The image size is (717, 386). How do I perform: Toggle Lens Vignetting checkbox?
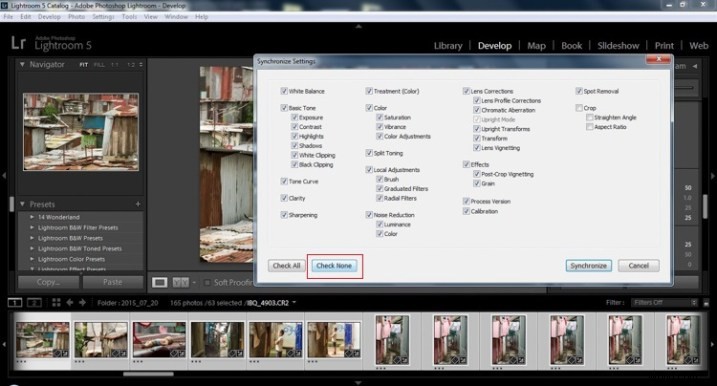point(476,148)
